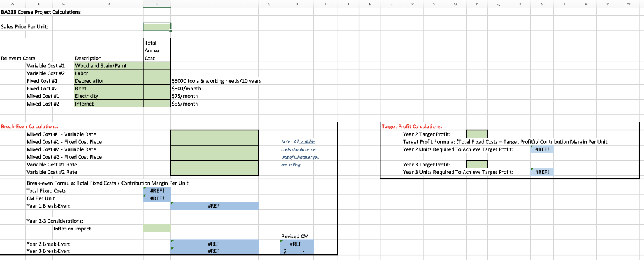Image resolution: width=644 pixels, height=260 pixels.
Task: Click the "Mixed Cost #1 - Variable Rate" label
Action: pos(61,134)
